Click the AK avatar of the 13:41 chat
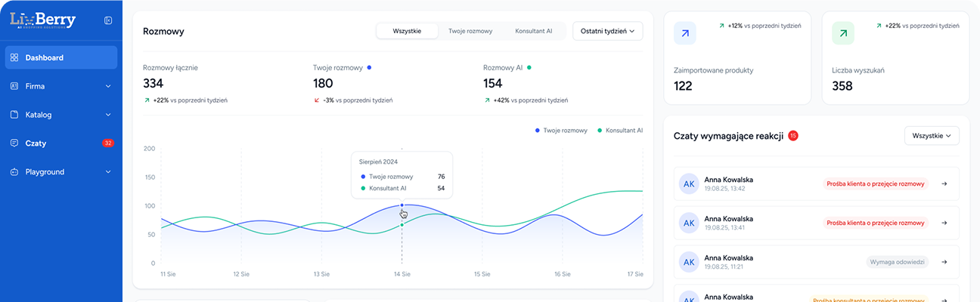The width and height of the screenshot is (980, 302). click(689, 223)
